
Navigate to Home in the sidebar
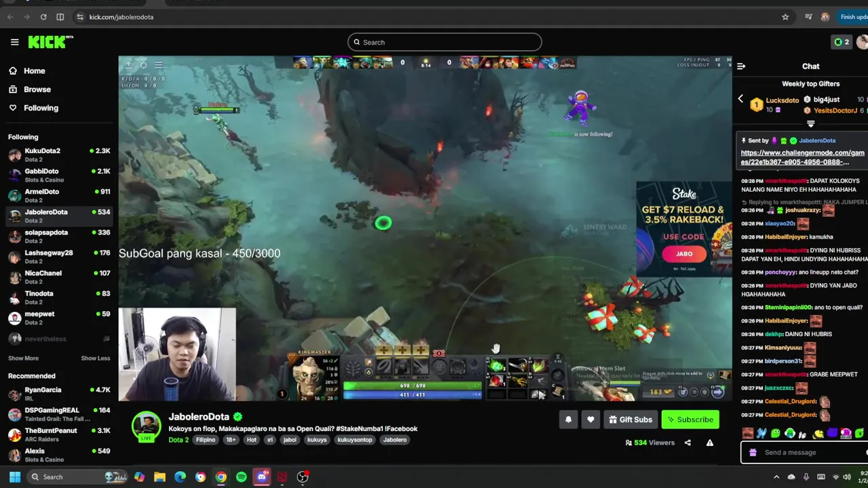pos(34,70)
